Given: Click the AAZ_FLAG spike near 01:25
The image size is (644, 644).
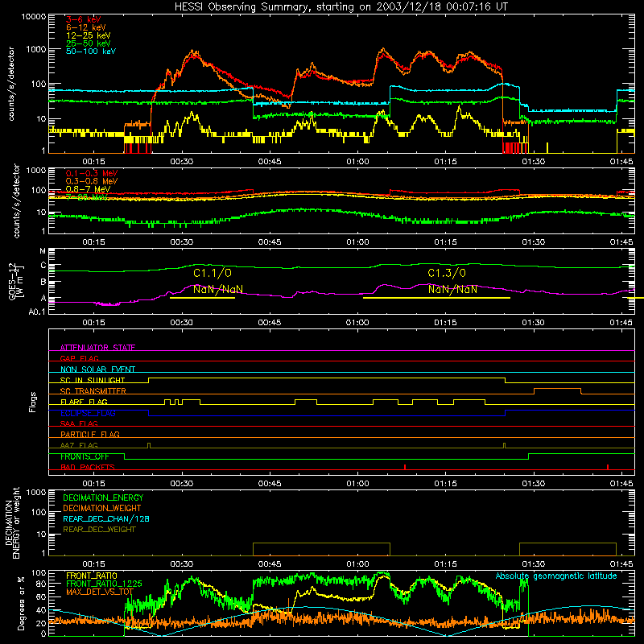Looking at the screenshot, I should pos(505,446).
